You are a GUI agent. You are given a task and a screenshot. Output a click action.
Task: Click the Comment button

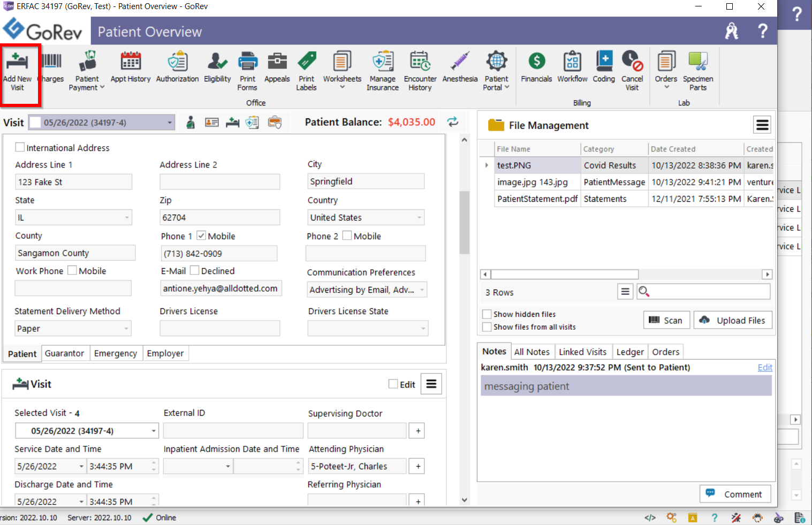pyautogui.click(x=735, y=494)
